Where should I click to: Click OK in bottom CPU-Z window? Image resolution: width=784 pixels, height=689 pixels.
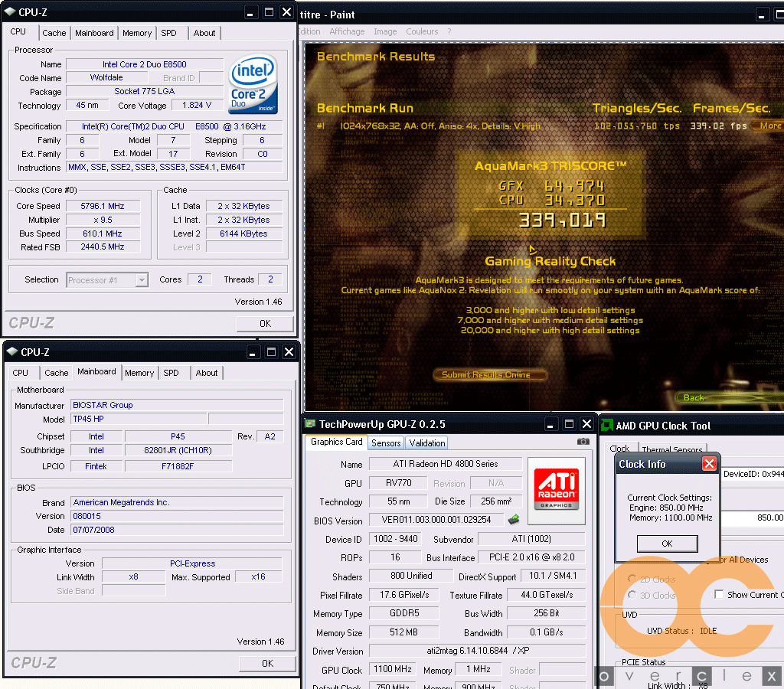click(267, 664)
